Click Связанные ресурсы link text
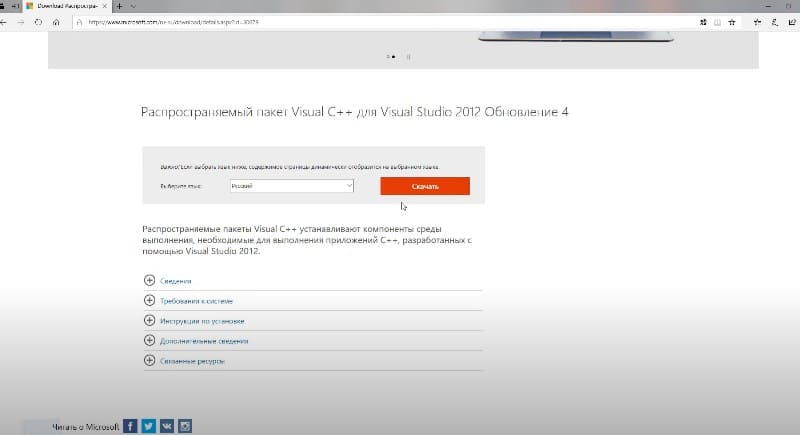Image resolution: width=800 pixels, height=435 pixels. pos(192,361)
